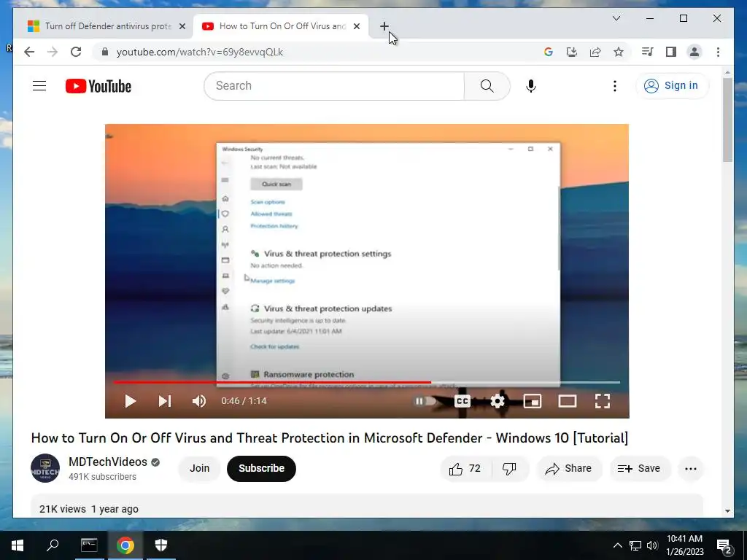The width and height of the screenshot is (747, 560).
Task: Switch to theater mode
Action: (568, 401)
